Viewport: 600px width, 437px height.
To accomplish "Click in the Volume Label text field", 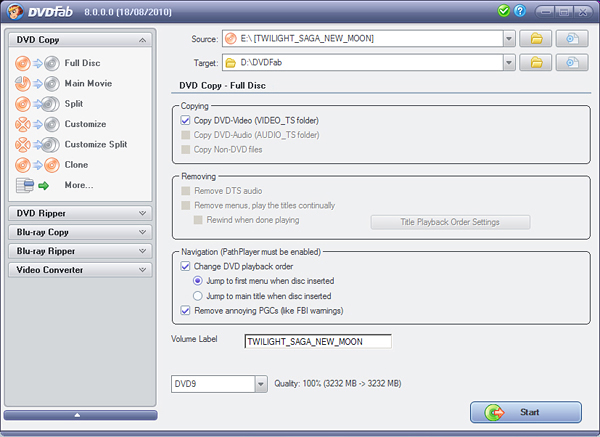I will [x=318, y=341].
